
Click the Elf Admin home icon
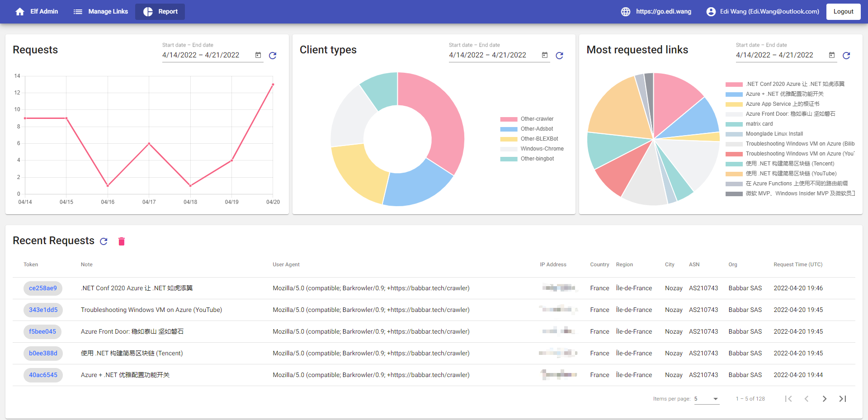[20, 12]
